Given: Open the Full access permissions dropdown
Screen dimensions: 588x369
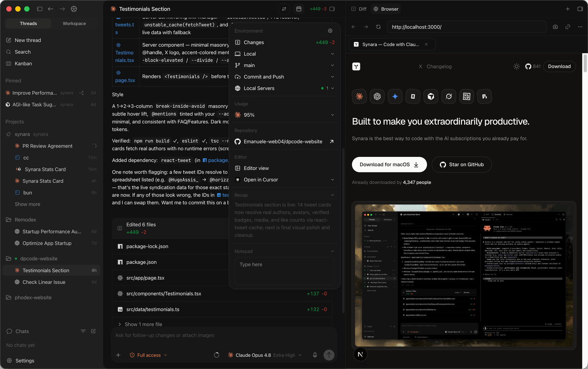Looking at the screenshot, I should (148, 355).
